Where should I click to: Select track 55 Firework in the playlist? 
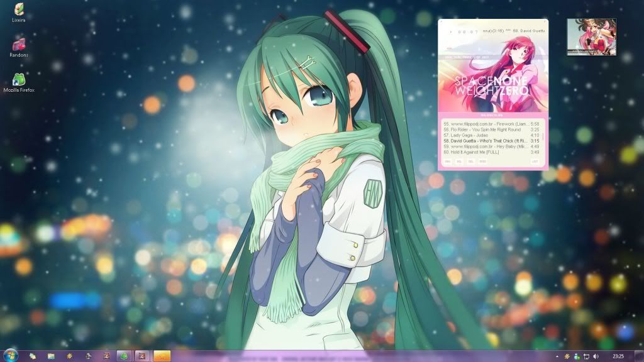coord(491,123)
